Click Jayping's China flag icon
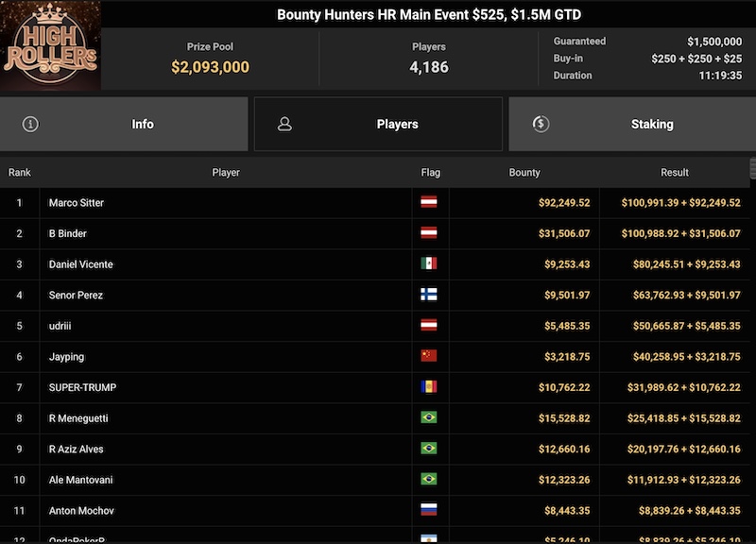 coord(428,357)
